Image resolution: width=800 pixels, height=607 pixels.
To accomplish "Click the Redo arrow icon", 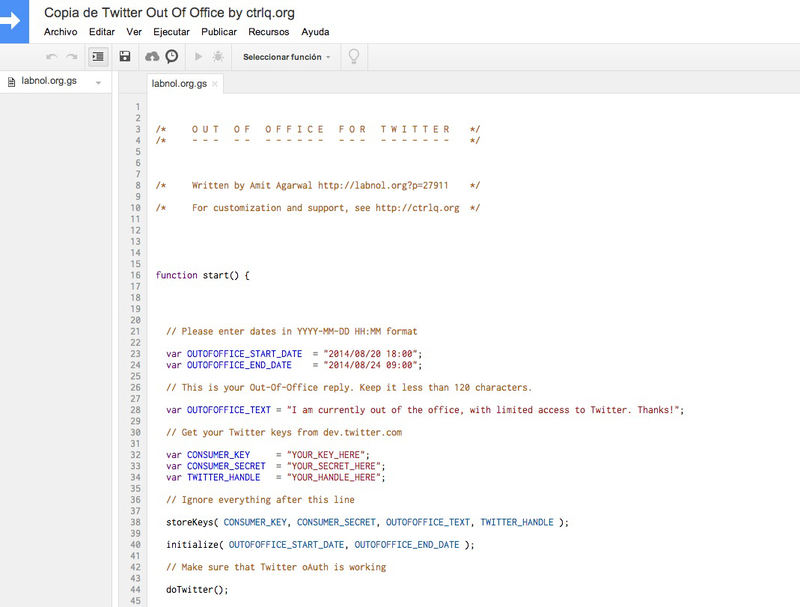I will pyautogui.click(x=71, y=57).
